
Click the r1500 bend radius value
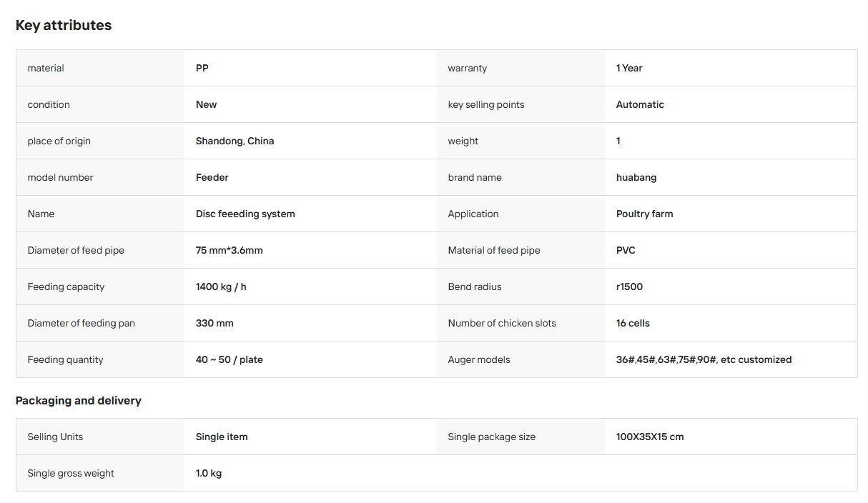(x=629, y=287)
